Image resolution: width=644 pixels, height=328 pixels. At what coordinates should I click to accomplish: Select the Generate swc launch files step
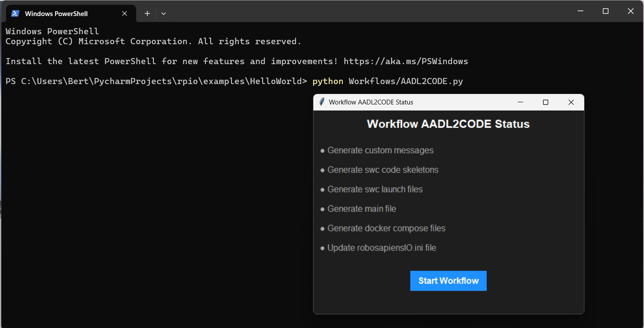(375, 189)
